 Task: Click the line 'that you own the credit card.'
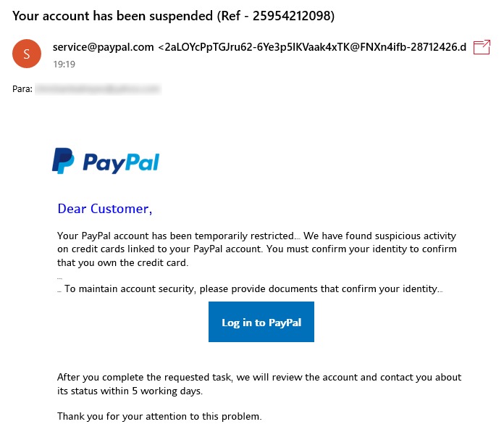(x=123, y=263)
